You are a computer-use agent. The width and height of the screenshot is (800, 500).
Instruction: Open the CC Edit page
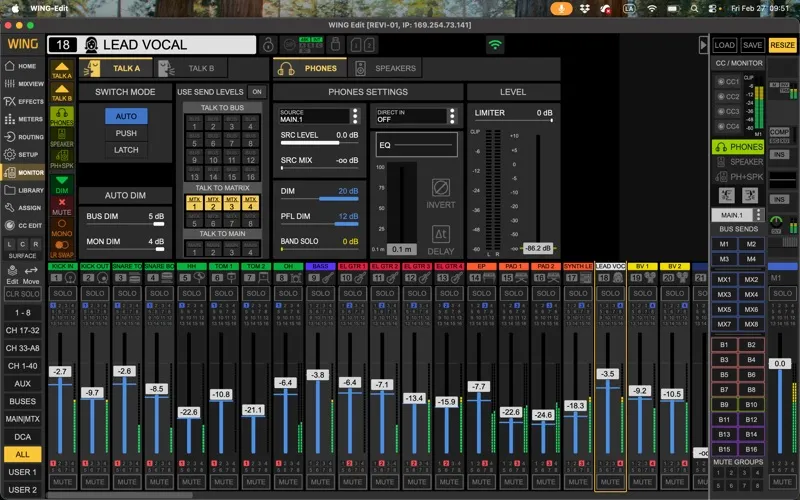pos(23,226)
